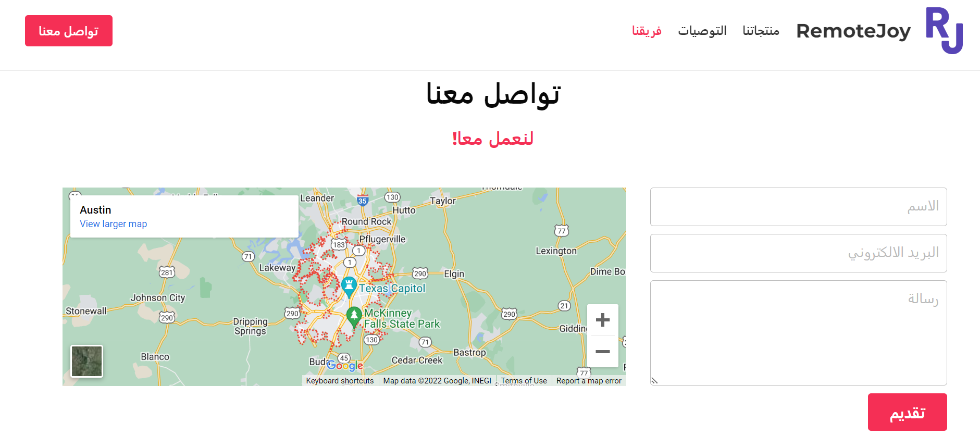
Task: Click the Lakeway label on map
Action: pos(277,267)
